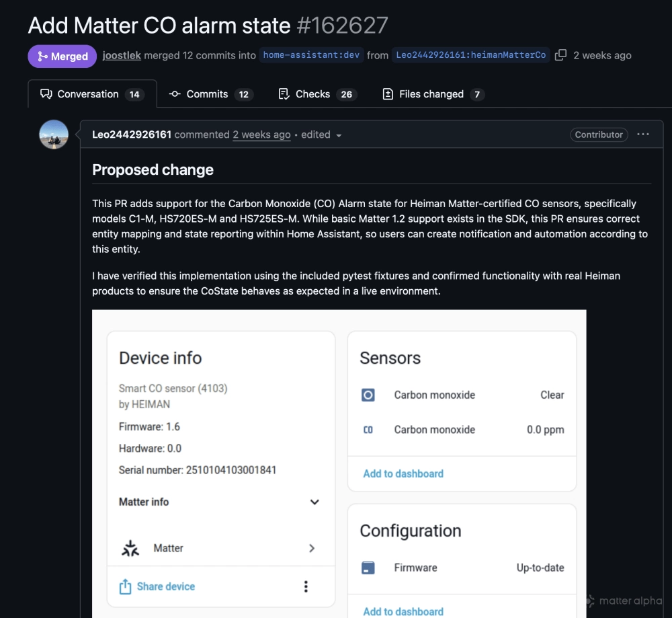
Task: Expand the Matter info section
Action: point(314,502)
